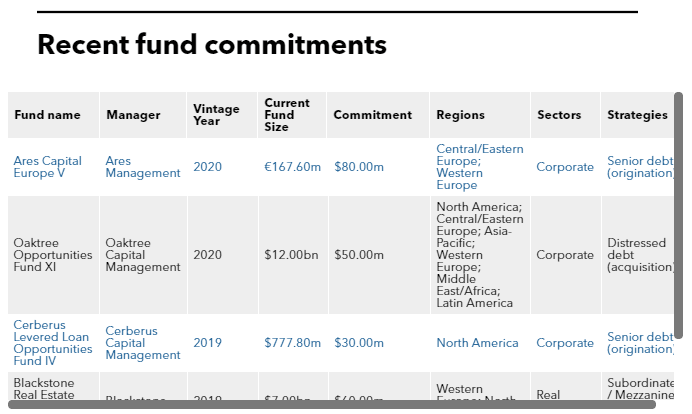
Task: Select Distressed debt (acquisition) strategy cell
Action: pos(638,255)
